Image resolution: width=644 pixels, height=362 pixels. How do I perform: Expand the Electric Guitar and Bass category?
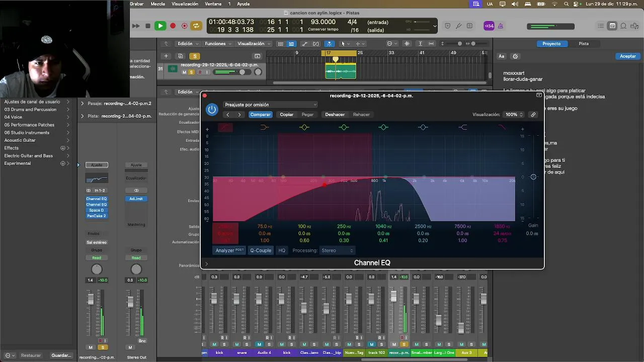(37, 156)
